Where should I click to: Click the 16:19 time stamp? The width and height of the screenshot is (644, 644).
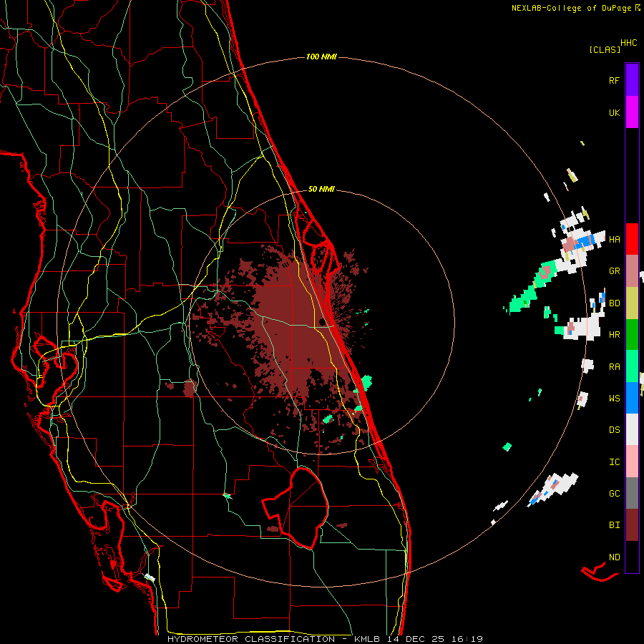467,639
